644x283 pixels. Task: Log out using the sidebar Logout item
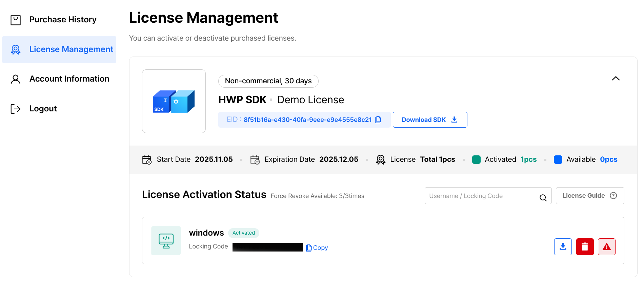click(43, 109)
